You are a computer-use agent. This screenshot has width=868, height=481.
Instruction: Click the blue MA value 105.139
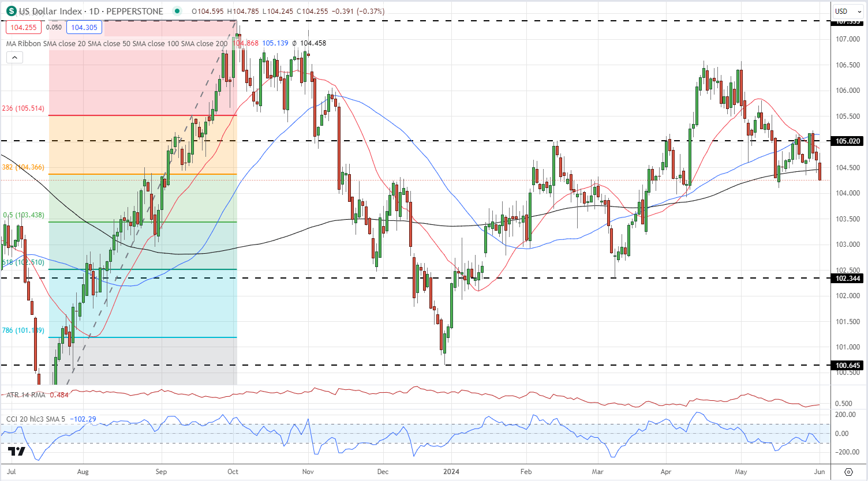tap(275, 43)
